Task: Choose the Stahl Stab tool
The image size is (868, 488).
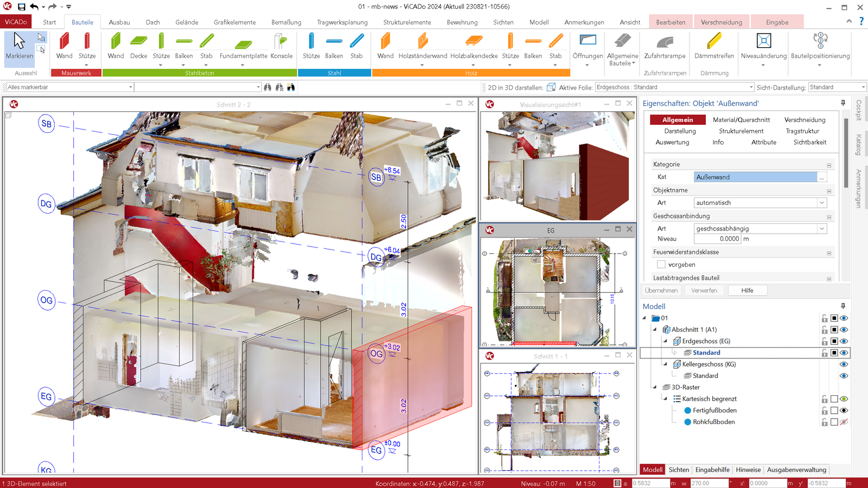Action: 356,46
